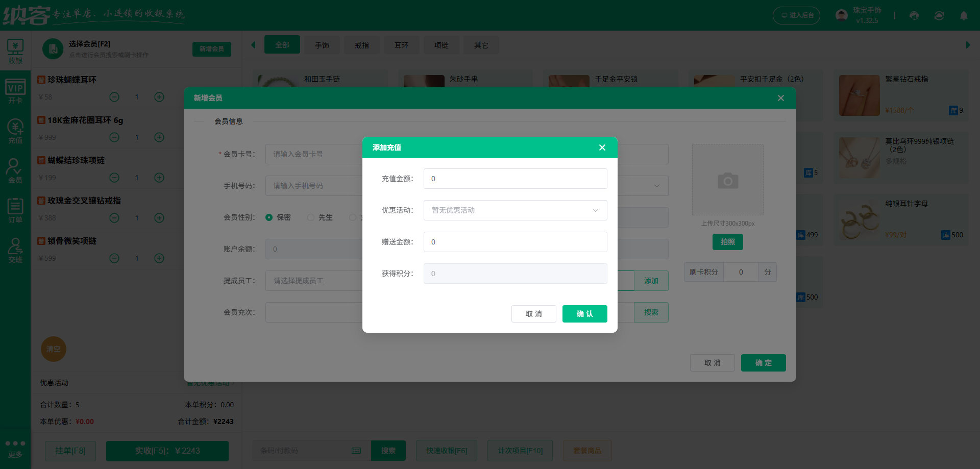The width and height of the screenshot is (980, 469).
Task: Confirm the recharge with the 确认 button
Action: pos(584,313)
